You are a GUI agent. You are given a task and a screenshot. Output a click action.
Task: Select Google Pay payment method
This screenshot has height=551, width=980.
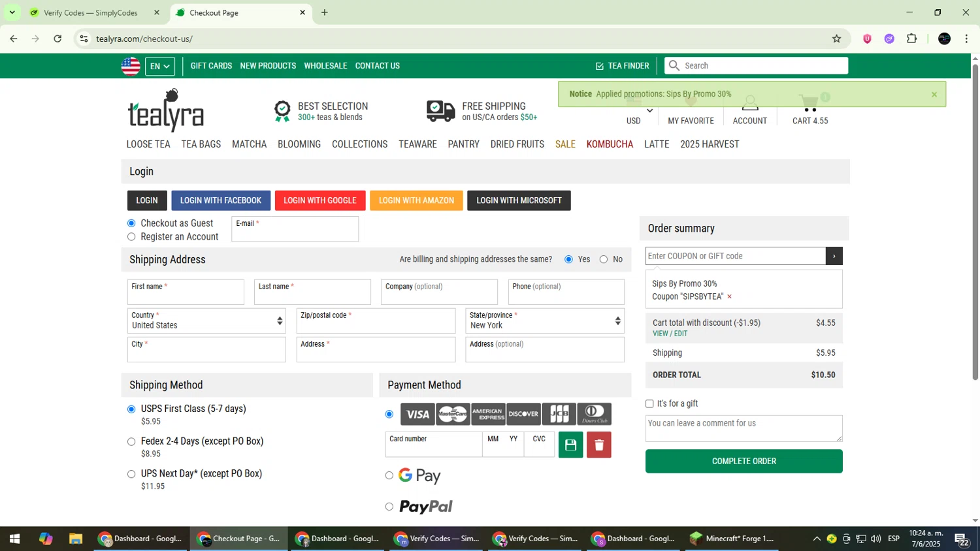point(389,475)
